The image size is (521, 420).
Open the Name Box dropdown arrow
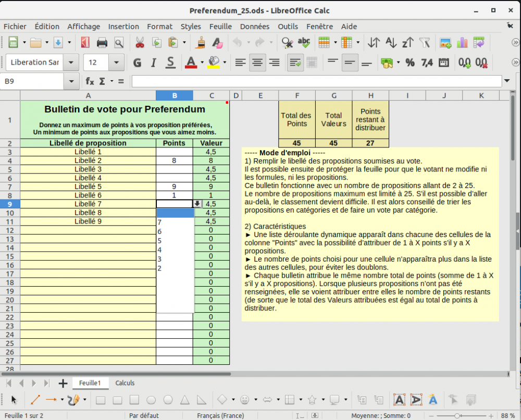pyautogui.click(x=71, y=81)
